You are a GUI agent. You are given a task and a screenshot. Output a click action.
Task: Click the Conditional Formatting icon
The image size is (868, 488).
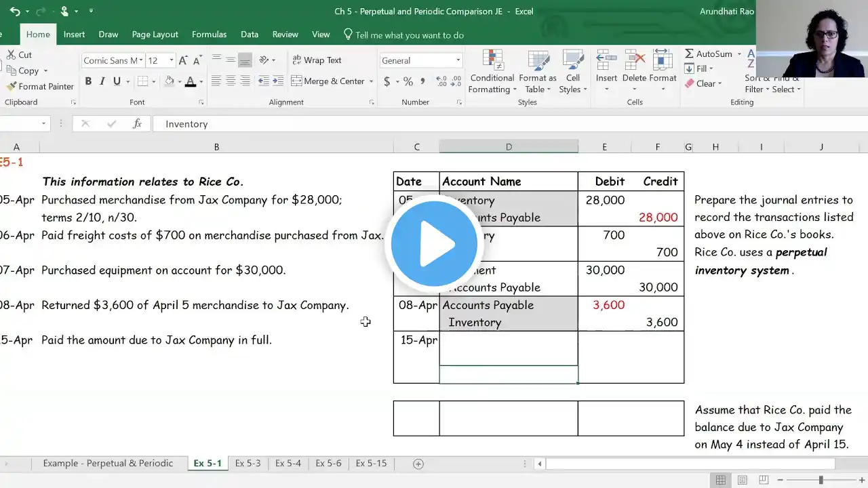pos(492,61)
